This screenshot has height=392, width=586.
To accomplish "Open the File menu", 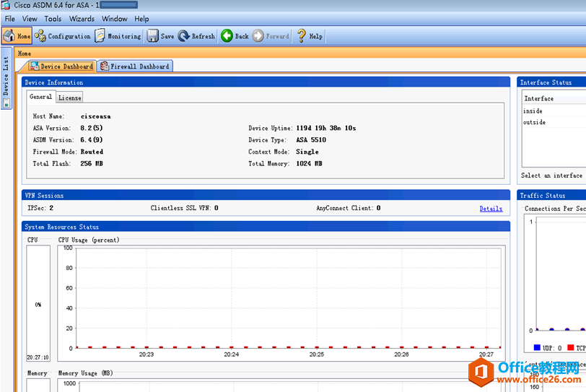I will click(9, 19).
